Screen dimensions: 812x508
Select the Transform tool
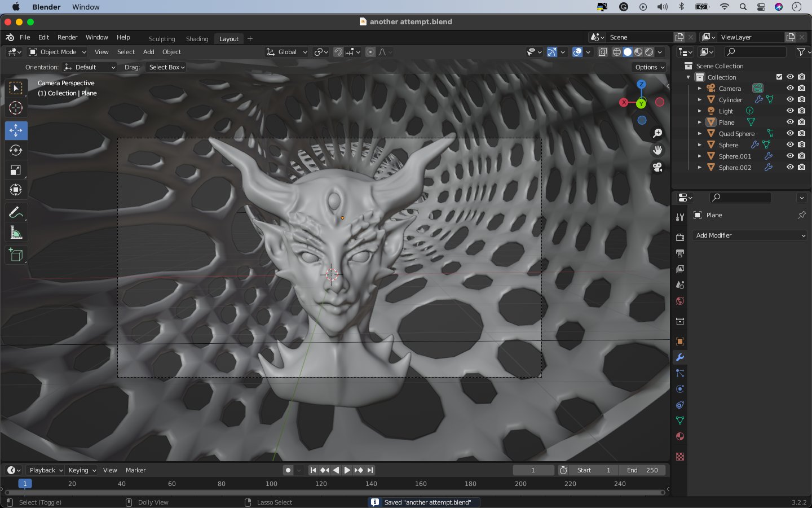tap(16, 190)
